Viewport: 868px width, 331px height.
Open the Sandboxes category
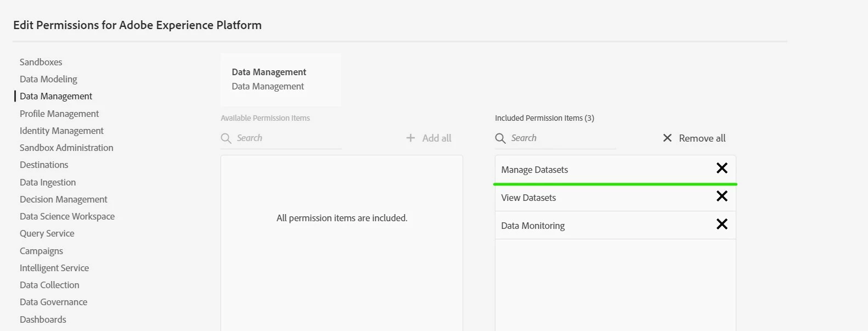[x=41, y=62]
